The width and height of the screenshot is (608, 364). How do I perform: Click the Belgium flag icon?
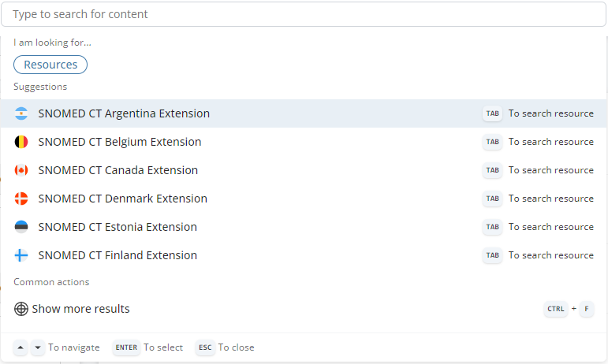pos(21,142)
